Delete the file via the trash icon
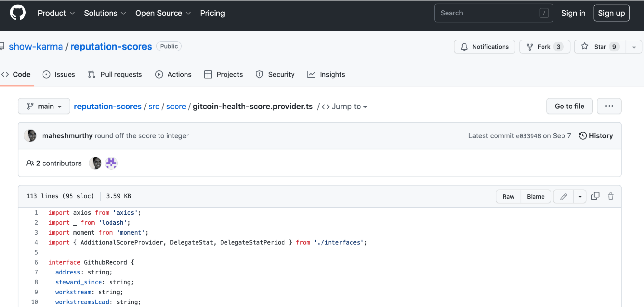This screenshot has height=307, width=644. pos(611,196)
